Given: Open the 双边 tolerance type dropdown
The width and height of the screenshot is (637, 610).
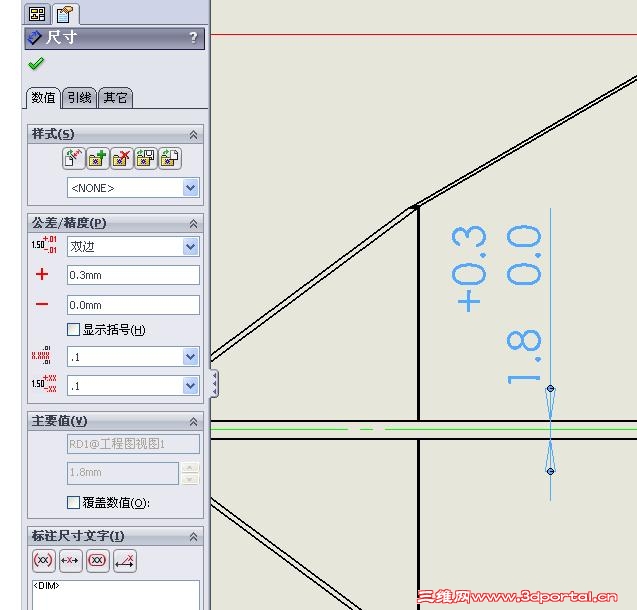Looking at the screenshot, I should [x=191, y=247].
